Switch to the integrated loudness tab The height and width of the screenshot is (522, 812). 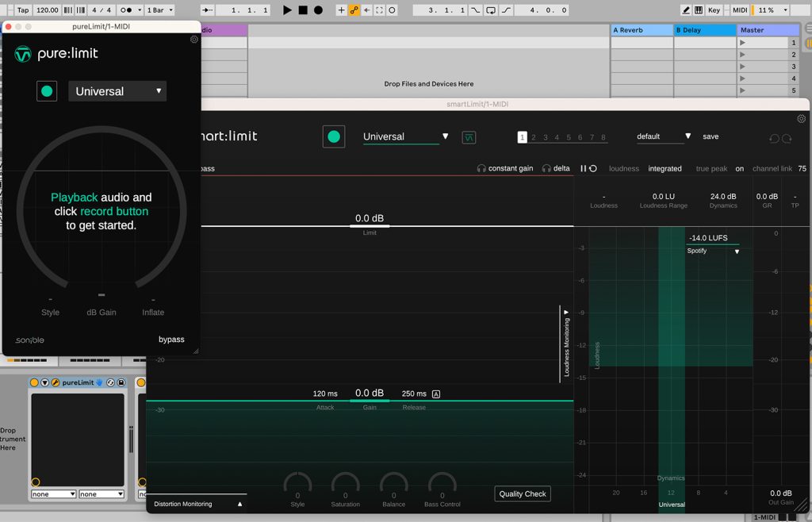(665, 168)
